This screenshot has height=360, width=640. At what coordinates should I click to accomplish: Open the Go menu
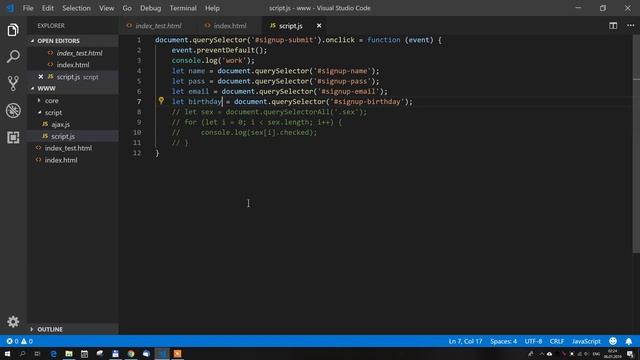click(127, 8)
